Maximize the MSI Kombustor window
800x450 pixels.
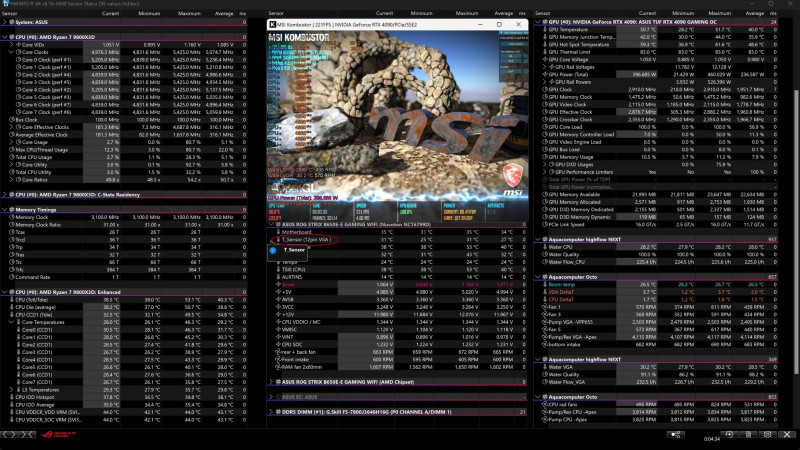(x=499, y=24)
